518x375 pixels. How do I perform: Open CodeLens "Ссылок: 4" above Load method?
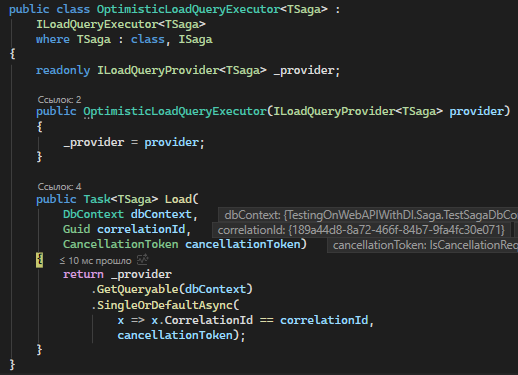pyautogui.click(x=59, y=187)
